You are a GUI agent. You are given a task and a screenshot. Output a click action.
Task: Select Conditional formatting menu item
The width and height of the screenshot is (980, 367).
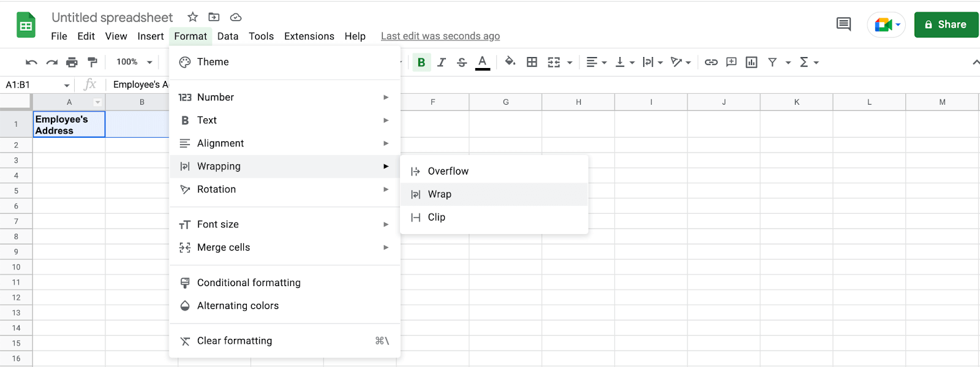coord(249,282)
